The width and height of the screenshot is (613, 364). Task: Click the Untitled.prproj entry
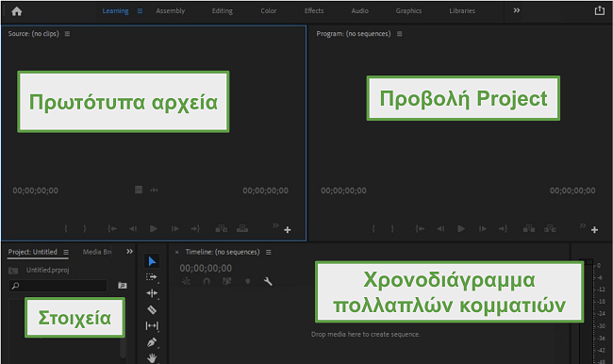47,270
